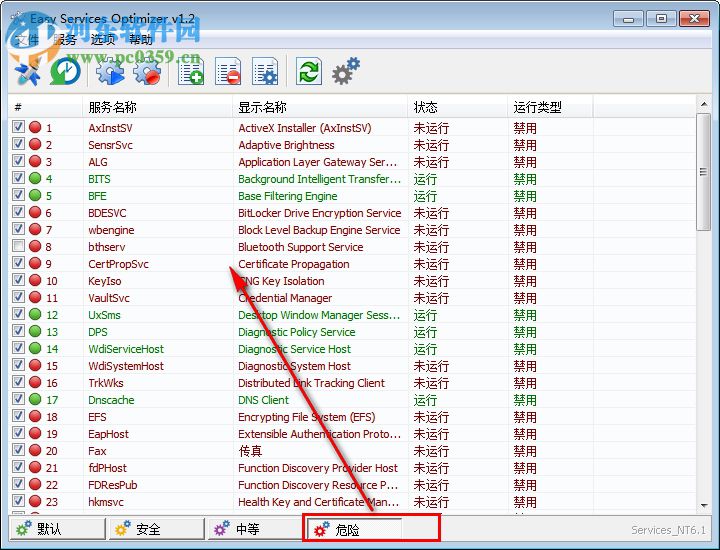Screen dimensions: 720x550
Task: Close the Easy Services Optimizer window
Action: [x=693, y=19]
